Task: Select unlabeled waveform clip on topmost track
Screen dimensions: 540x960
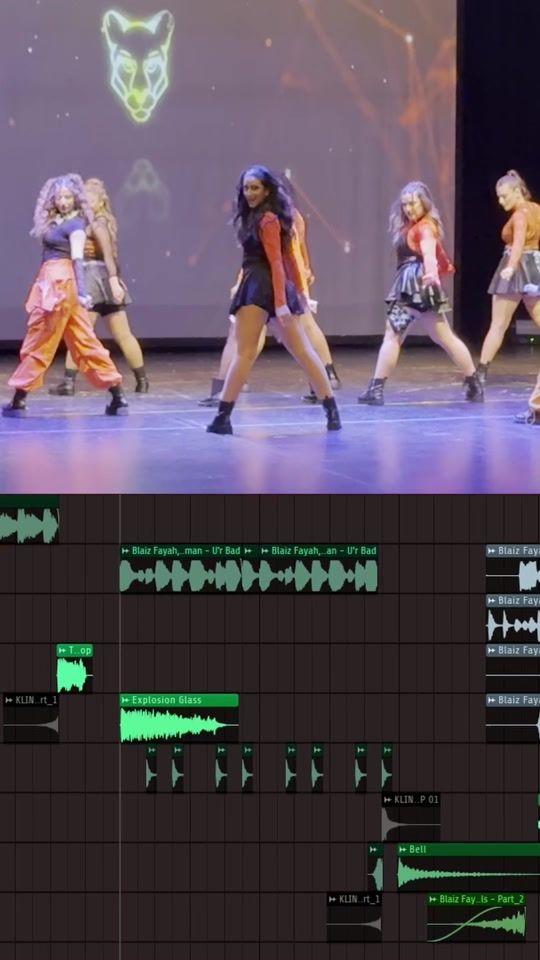Action: (29, 525)
